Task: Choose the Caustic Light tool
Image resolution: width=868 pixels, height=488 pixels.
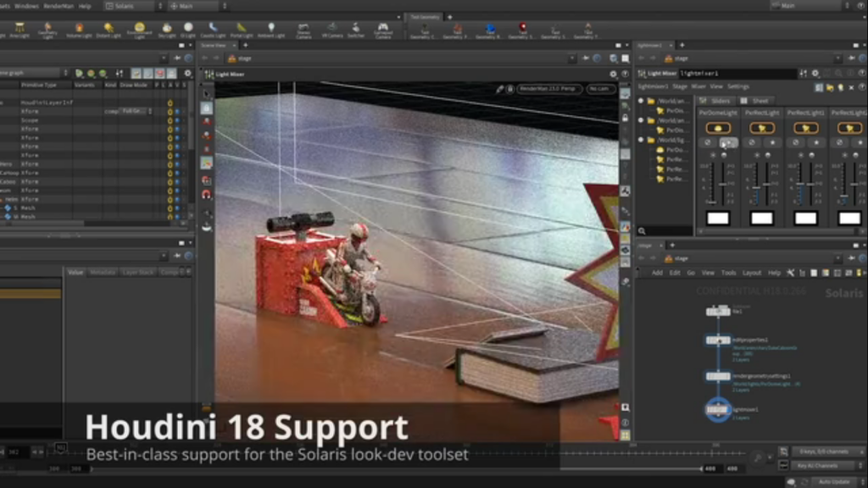Action: [213, 30]
